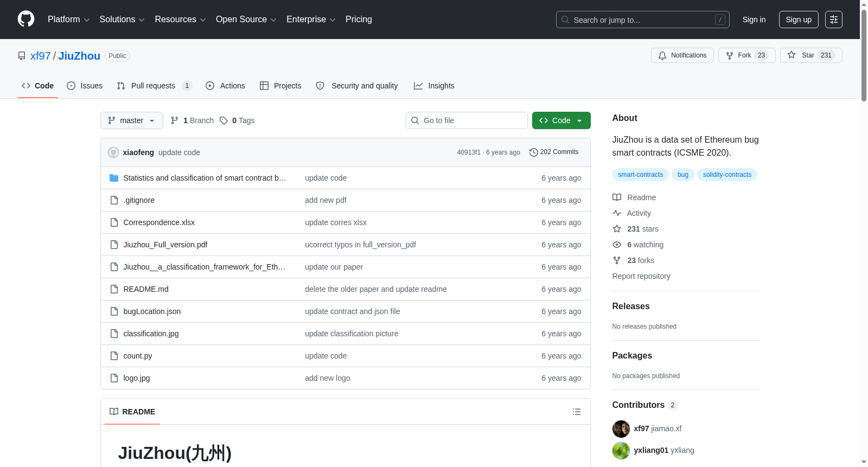Expand the Enterprise menu

(311, 20)
